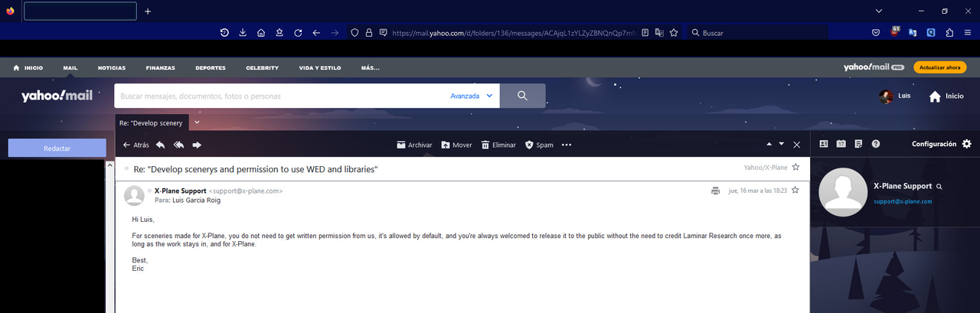Open the three-dot more actions menu
The width and height of the screenshot is (980, 313).
tap(567, 145)
